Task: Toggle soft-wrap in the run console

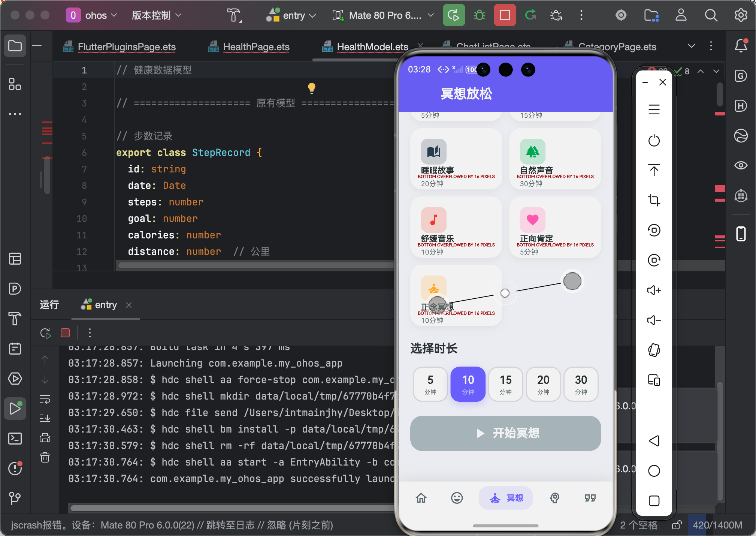Action: tap(45, 399)
